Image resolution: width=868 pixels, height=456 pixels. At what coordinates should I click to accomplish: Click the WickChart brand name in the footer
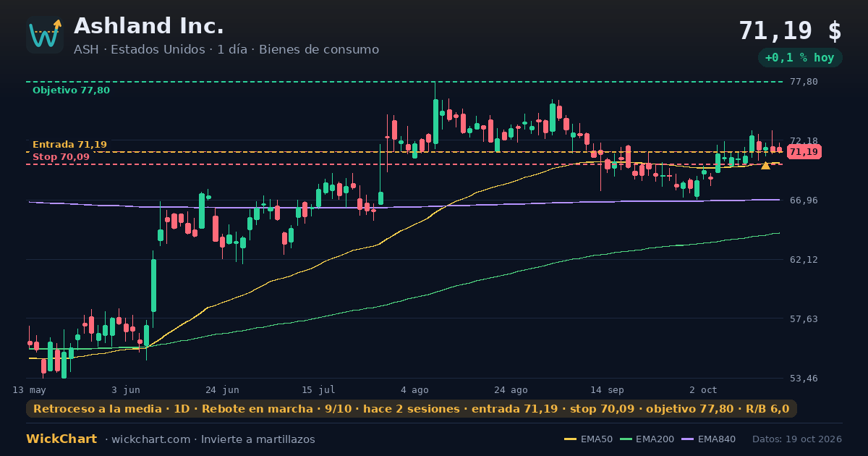click(x=61, y=439)
